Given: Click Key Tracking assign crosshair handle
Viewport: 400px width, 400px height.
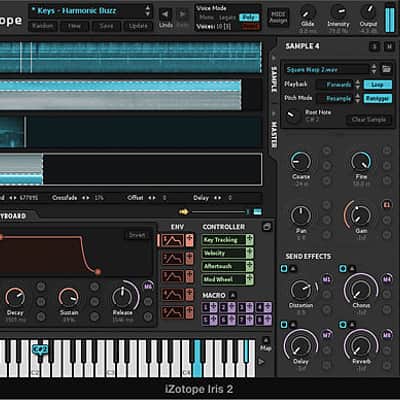Looking at the screenshot, I should (250, 240).
